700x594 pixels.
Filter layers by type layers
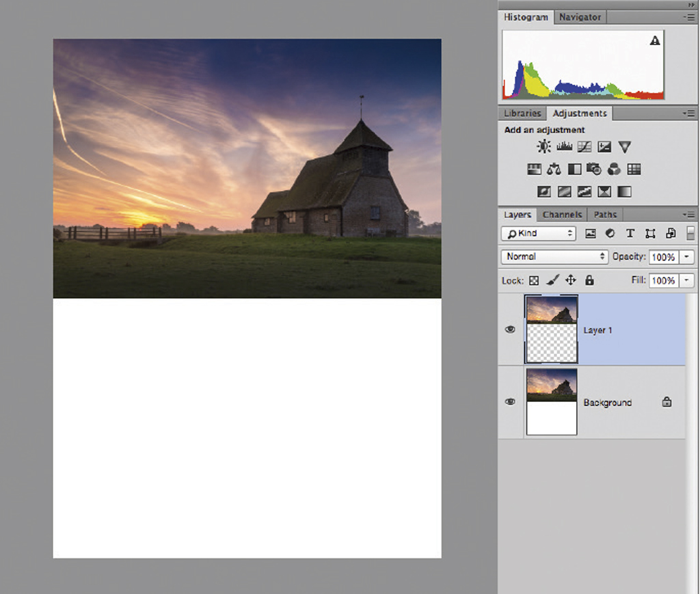[x=630, y=233]
